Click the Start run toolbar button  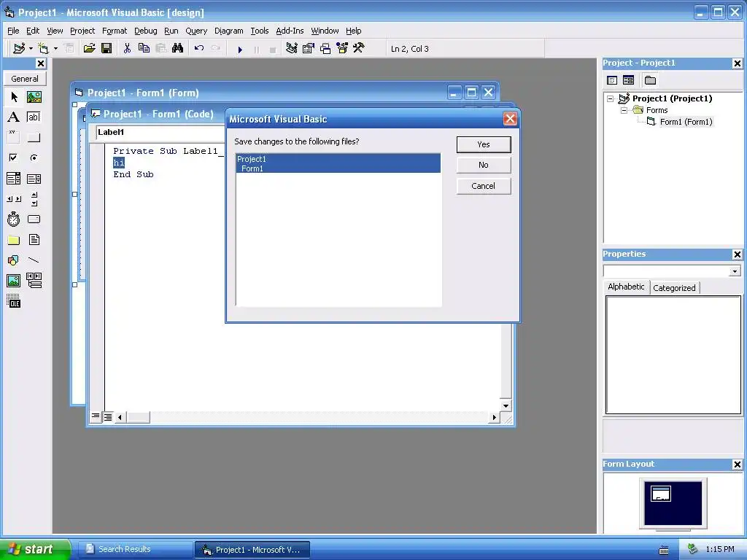[240, 49]
